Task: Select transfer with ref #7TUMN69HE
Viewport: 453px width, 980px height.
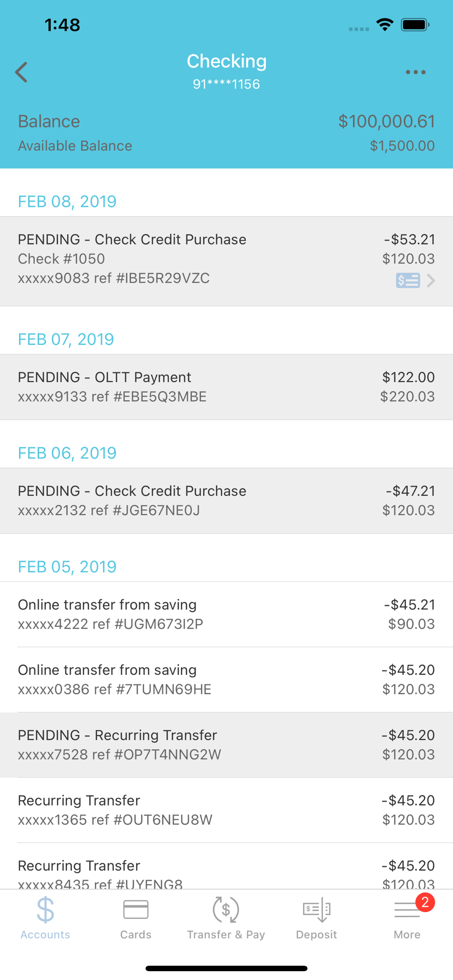Action: coord(226,679)
